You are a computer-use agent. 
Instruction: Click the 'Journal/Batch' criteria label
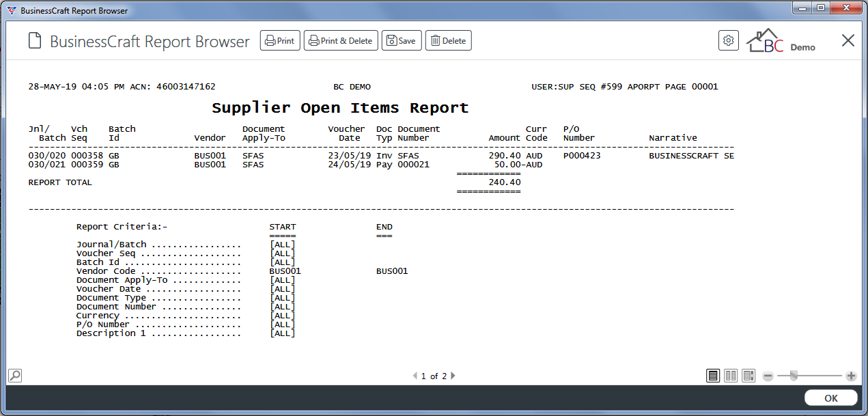pos(111,245)
